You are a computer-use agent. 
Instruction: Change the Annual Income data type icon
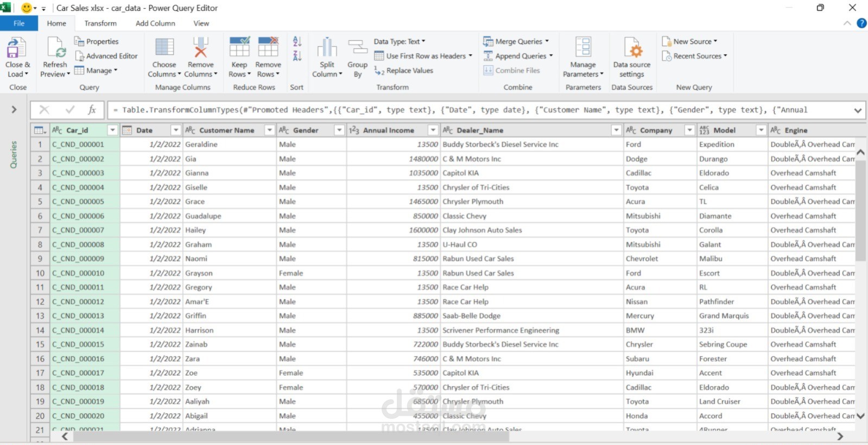[x=354, y=130]
